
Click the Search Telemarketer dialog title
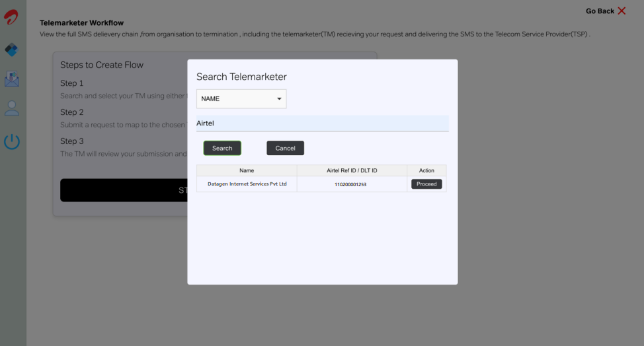241,77
